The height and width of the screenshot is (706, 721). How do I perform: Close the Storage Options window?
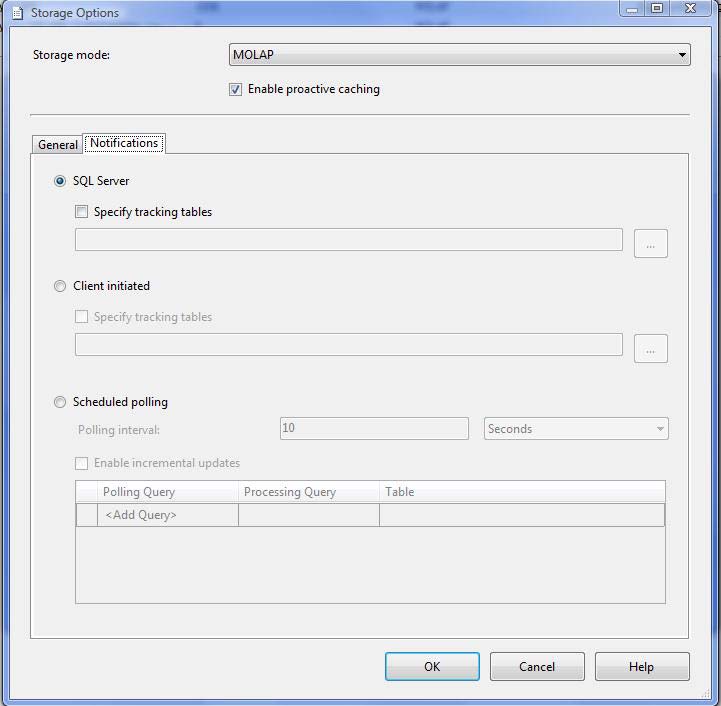pyautogui.click(x=690, y=8)
